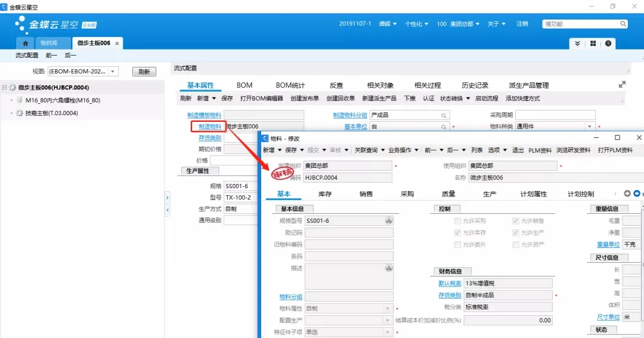Click the blue right arrow next to the 计划控制 tab

[x=637, y=193]
